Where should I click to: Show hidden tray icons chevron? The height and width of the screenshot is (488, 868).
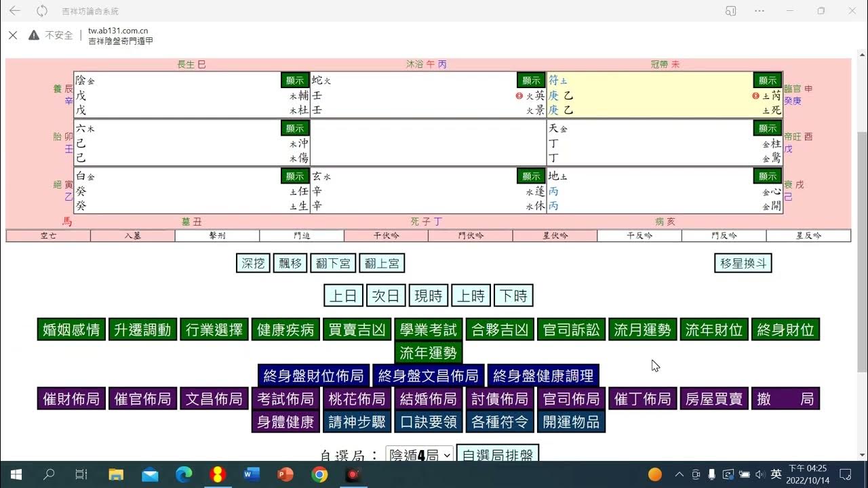pyautogui.click(x=679, y=474)
